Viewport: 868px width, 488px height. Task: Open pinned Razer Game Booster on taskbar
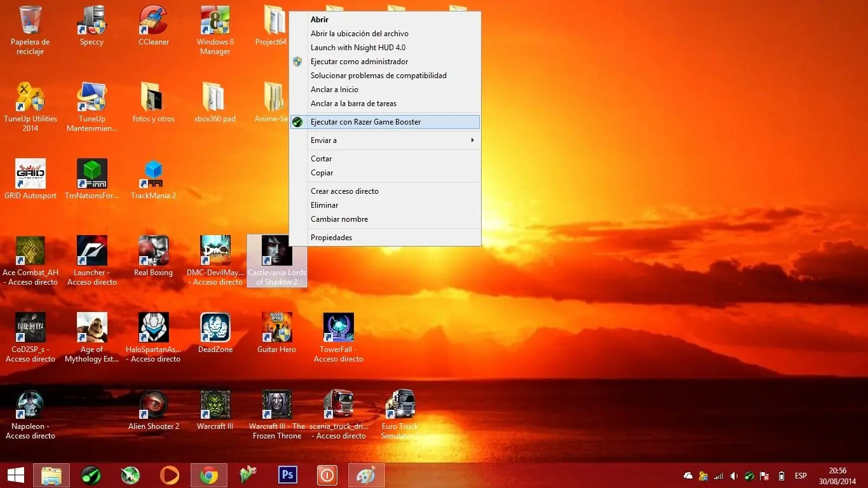91,475
